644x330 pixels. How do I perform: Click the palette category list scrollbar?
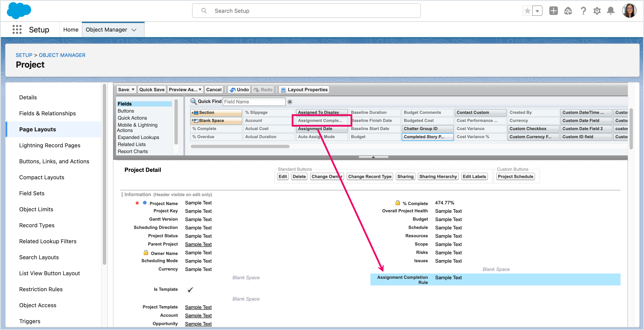pos(176,122)
